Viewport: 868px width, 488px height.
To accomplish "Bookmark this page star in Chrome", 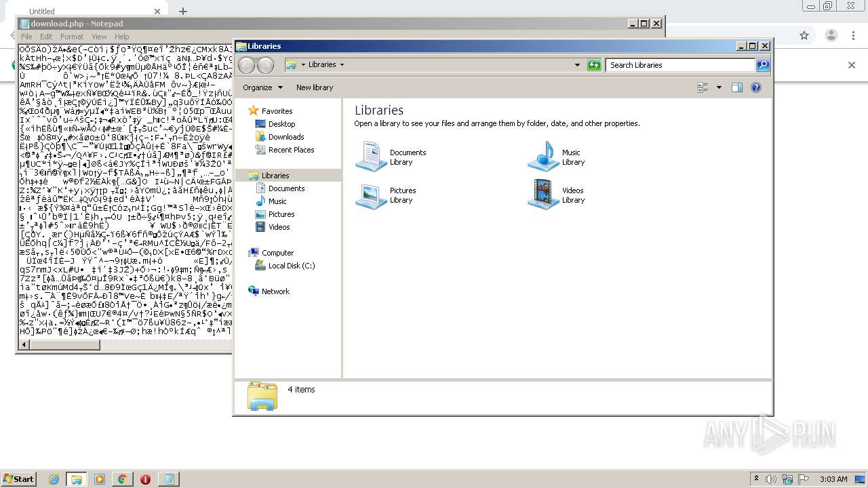I will point(804,35).
